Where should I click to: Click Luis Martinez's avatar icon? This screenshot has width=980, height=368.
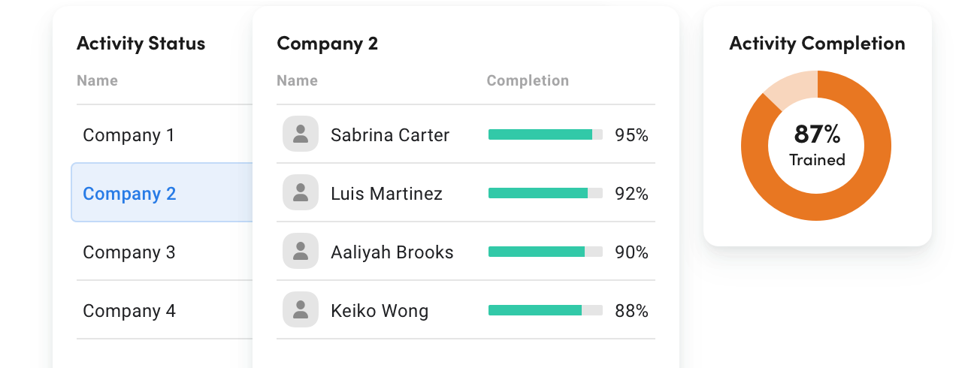(301, 193)
